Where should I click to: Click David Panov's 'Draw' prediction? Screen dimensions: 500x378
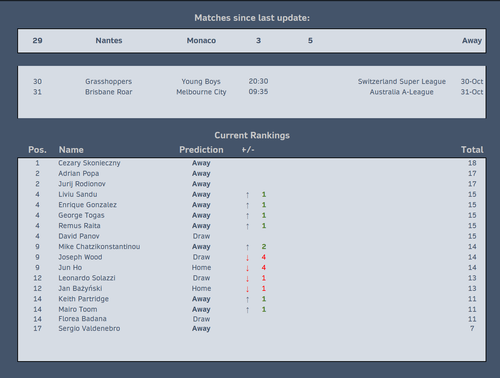click(201, 236)
